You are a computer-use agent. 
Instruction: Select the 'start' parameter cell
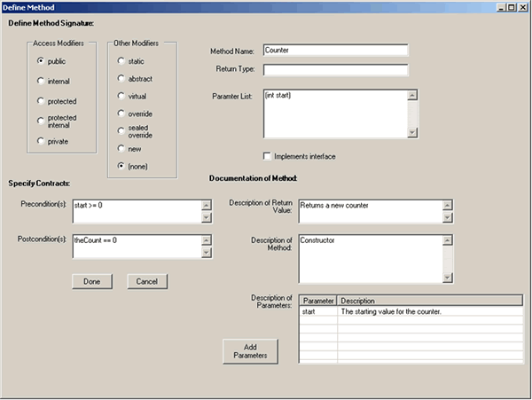(x=318, y=311)
